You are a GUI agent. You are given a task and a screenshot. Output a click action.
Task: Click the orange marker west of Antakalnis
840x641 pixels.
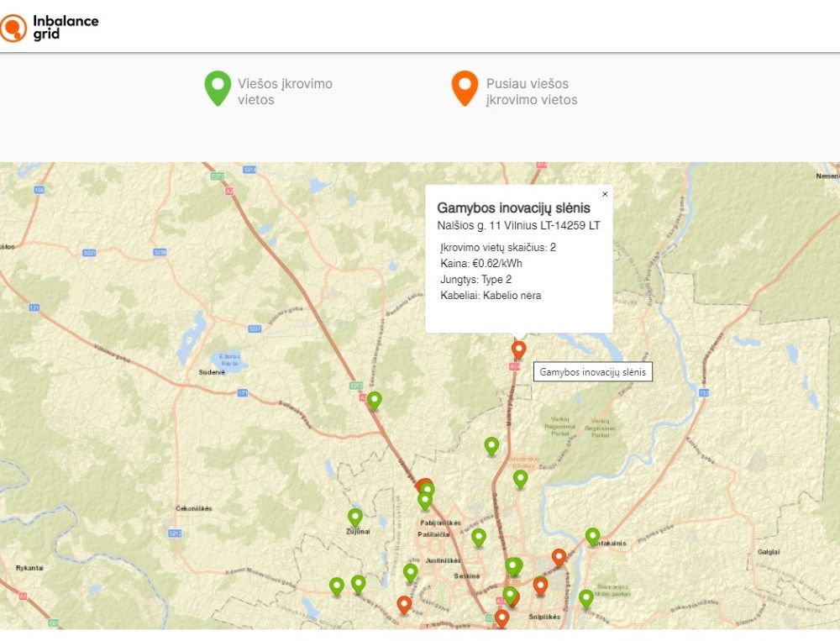click(559, 557)
